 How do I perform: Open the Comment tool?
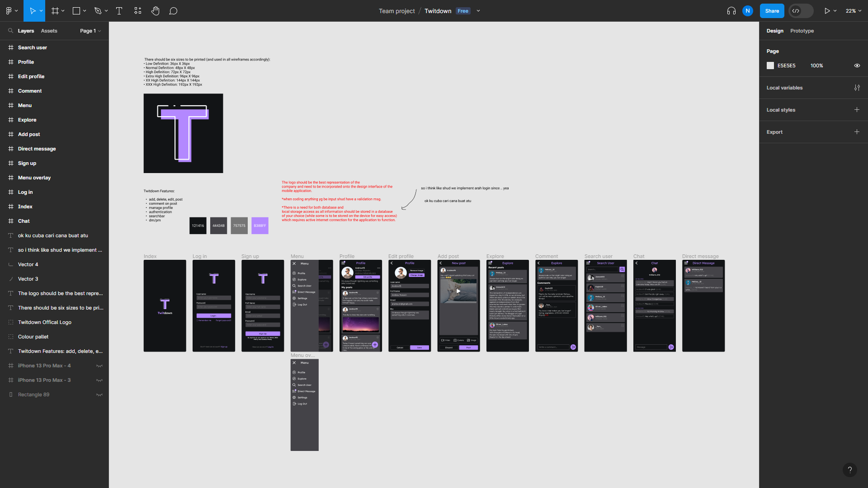coord(173,10)
